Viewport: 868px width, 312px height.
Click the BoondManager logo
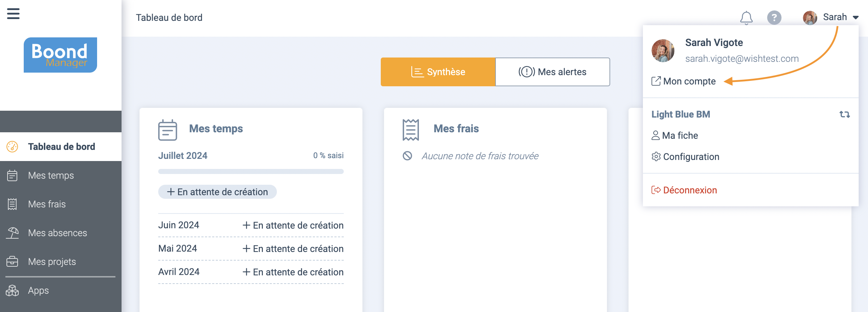click(x=60, y=55)
